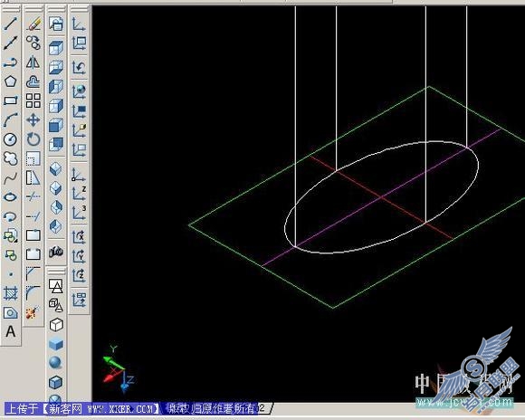Create a Sphere solid
Image resolution: width=525 pixels, height=420 pixels.
55,363
